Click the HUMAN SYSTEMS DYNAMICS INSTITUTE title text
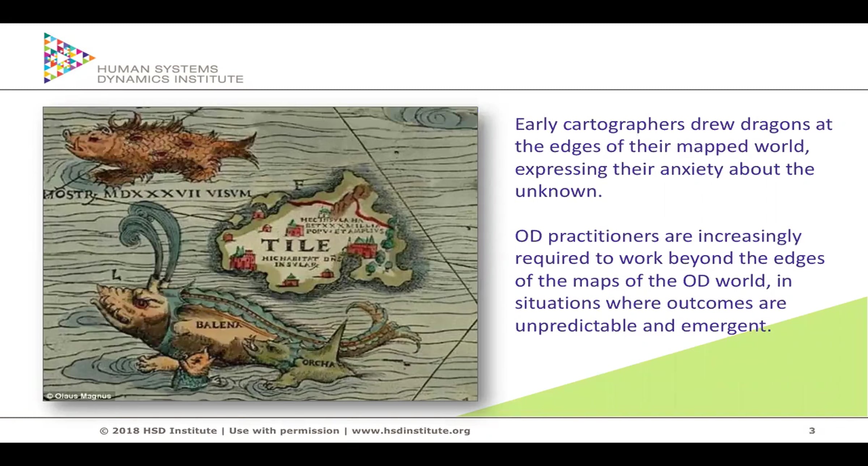868x466 pixels. pyautogui.click(x=170, y=74)
